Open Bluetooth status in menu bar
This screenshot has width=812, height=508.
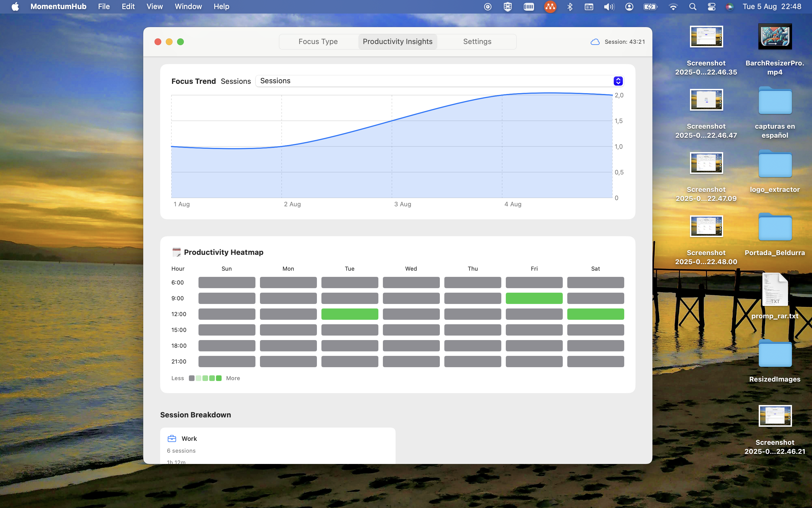click(x=570, y=6)
